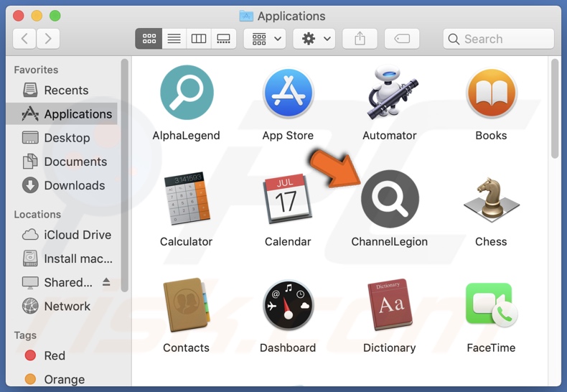Click the ChannelLegion name label

coord(390,241)
